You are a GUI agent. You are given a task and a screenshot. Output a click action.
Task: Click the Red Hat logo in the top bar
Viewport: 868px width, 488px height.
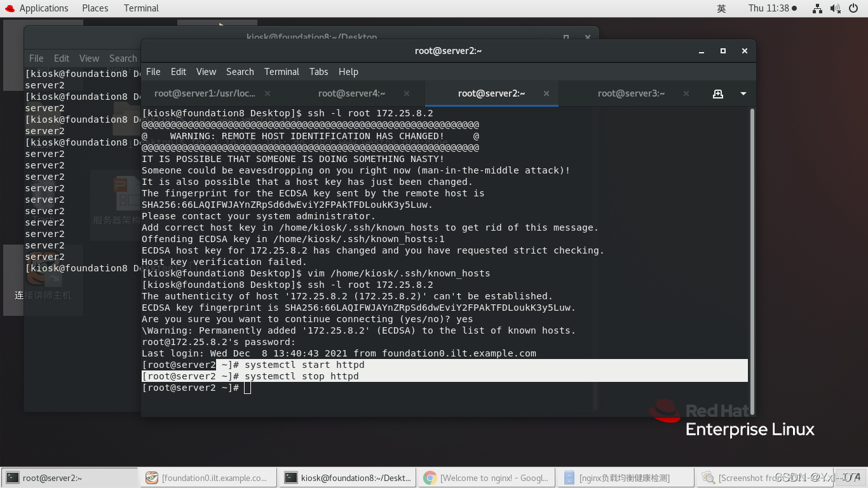point(9,8)
